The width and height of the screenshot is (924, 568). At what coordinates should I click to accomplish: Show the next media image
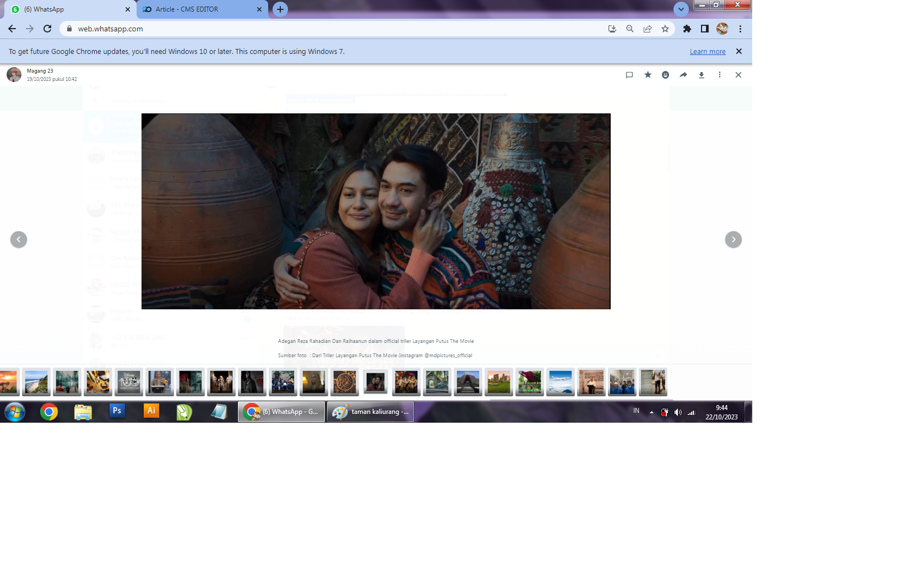tap(733, 239)
